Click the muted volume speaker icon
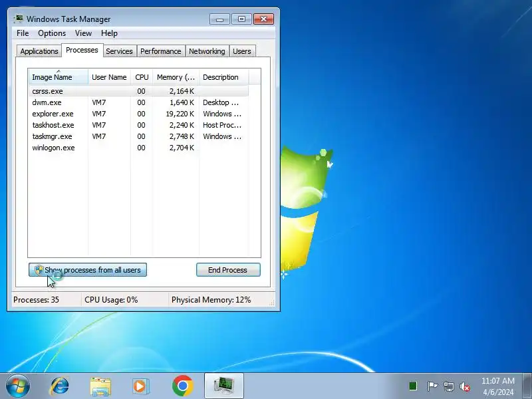 (465, 386)
